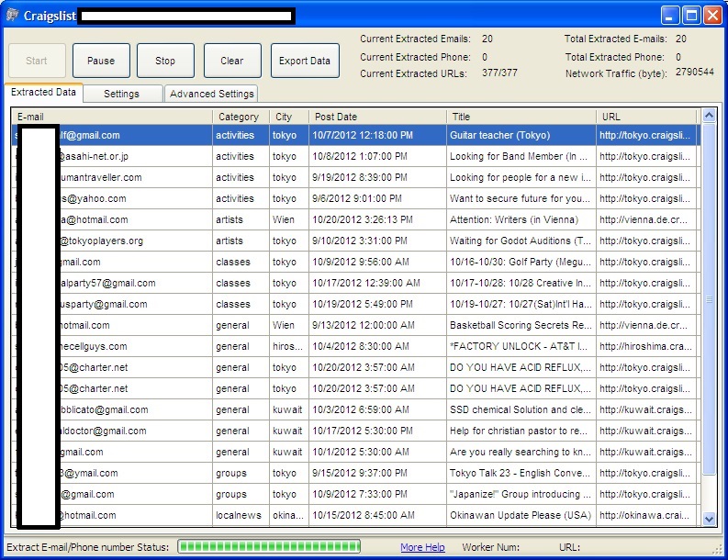Stop the extraction process
The image size is (728, 560).
click(165, 61)
